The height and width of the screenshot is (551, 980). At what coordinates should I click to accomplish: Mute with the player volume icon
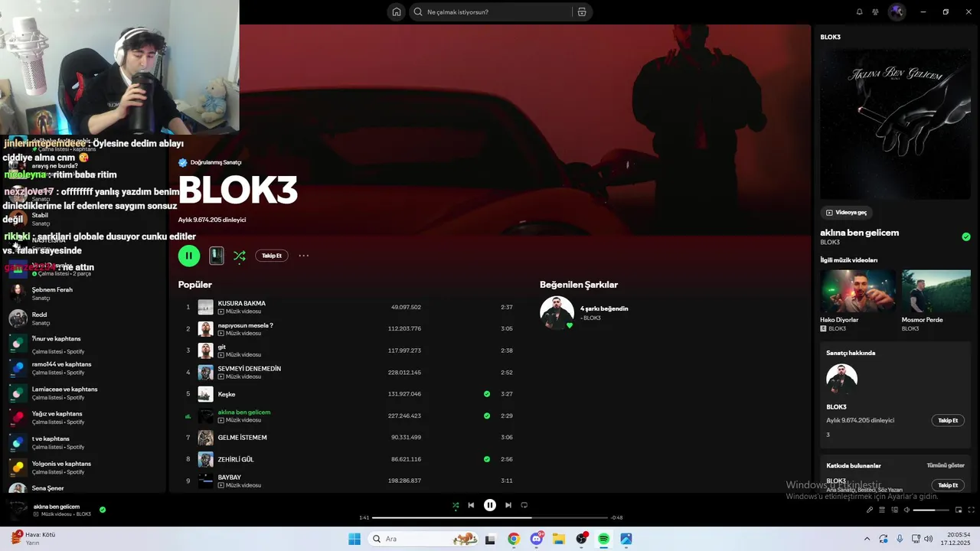coord(906,510)
